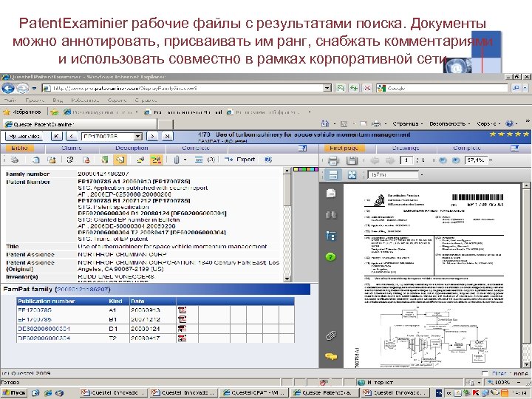Screen dimensions: 532x399
Task: Click the floppy disk save icon in viewer
Action: tap(352, 160)
